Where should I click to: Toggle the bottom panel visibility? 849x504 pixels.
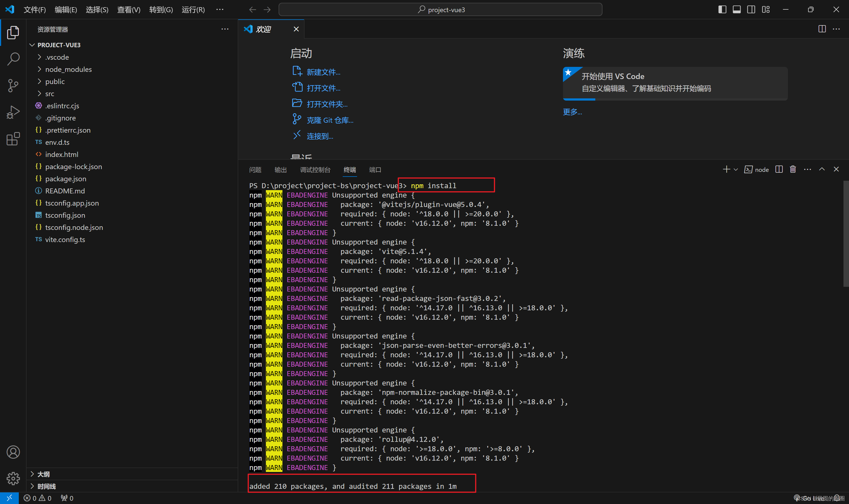tap(737, 9)
